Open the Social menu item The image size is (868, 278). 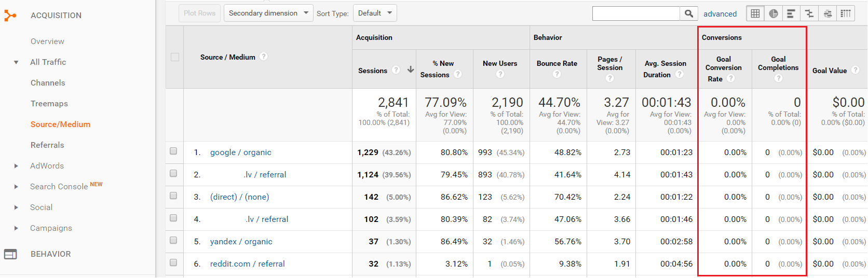click(x=42, y=207)
